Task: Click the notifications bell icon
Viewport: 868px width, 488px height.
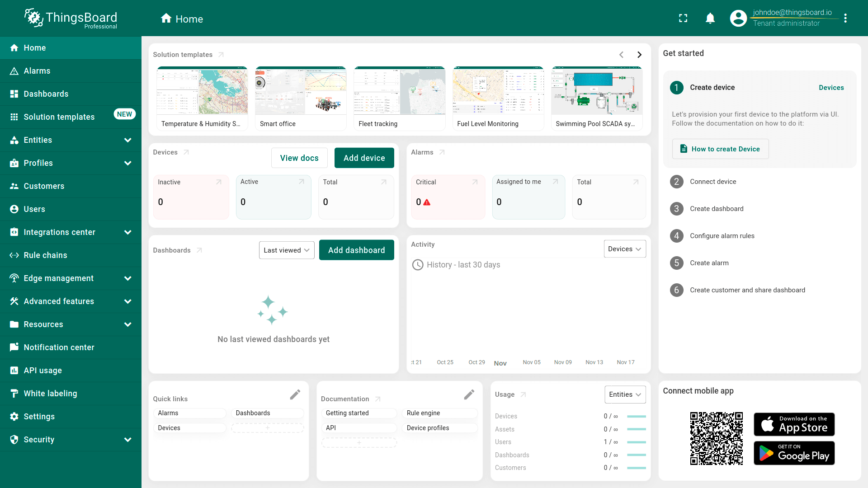Action: click(x=710, y=19)
